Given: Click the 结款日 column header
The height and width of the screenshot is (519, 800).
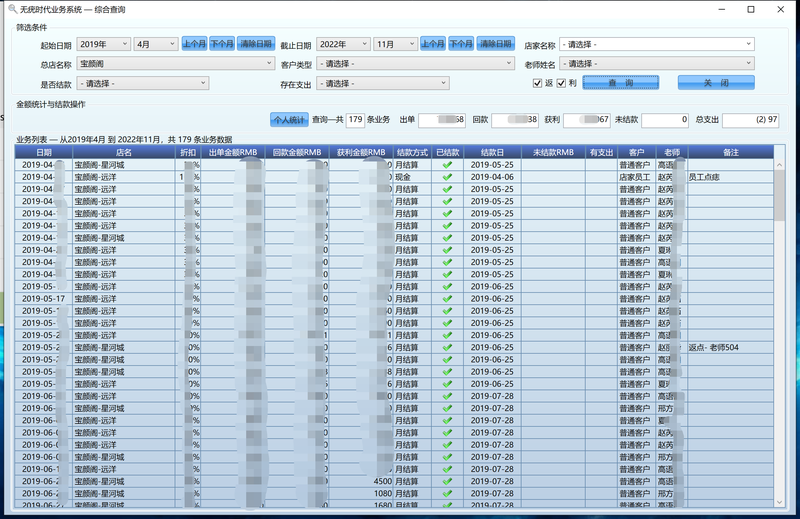Looking at the screenshot, I should click(492, 152).
